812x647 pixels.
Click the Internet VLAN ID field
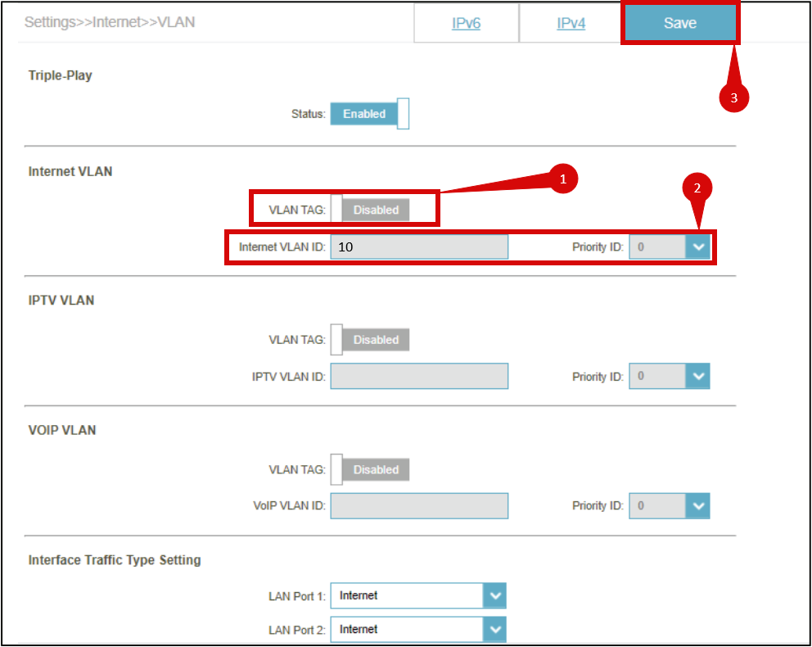coord(419,247)
